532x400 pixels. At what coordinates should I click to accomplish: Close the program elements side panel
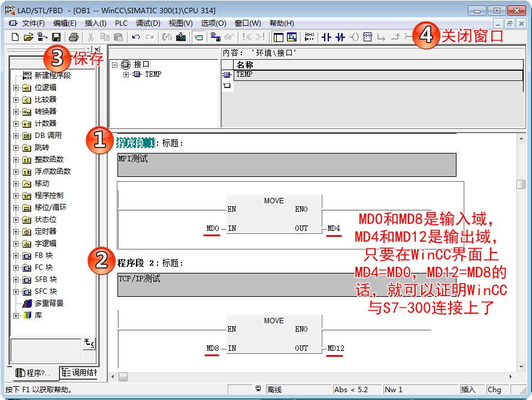pyautogui.click(x=97, y=49)
